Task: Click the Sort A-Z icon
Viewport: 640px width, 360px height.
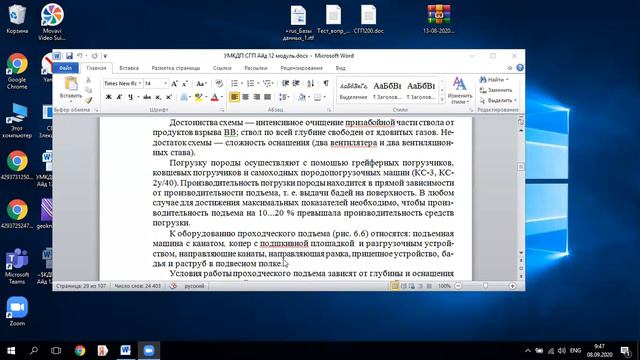Action: 311,84
